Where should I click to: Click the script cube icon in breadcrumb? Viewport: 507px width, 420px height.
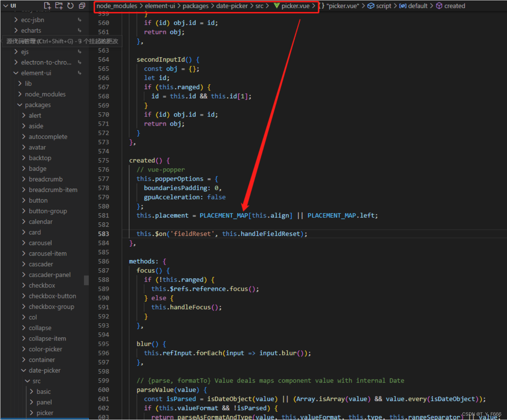371,6
